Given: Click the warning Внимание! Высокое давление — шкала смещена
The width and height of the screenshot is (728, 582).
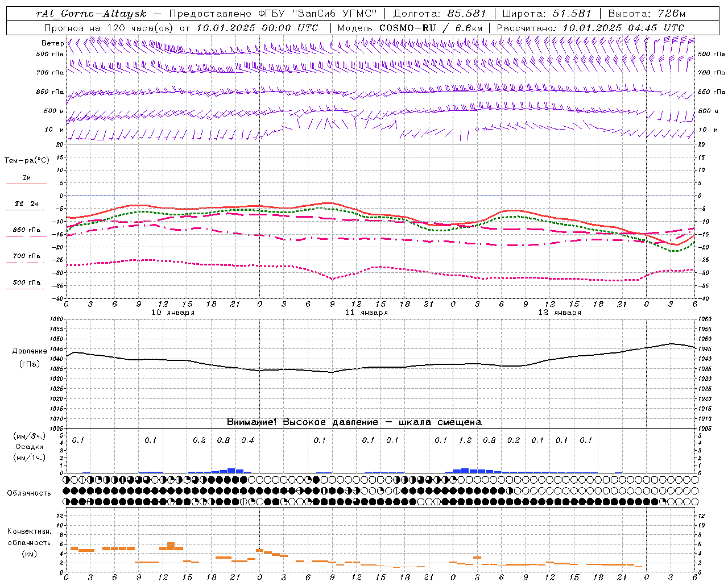Looking at the screenshot, I should point(354,422).
